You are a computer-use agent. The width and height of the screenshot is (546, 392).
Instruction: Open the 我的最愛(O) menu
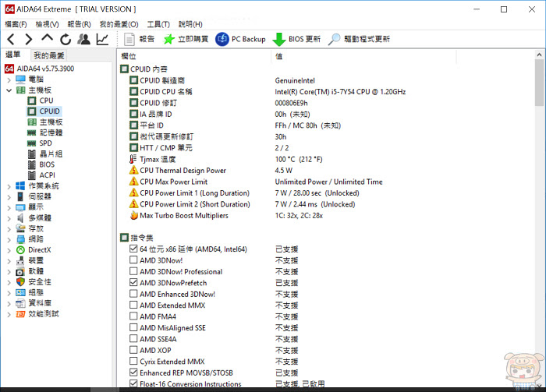[119, 24]
